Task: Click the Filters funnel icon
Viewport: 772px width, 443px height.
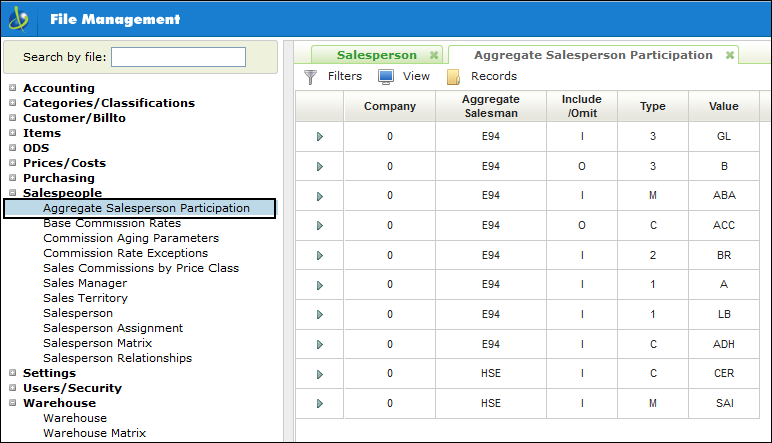Action: [310, 76]
